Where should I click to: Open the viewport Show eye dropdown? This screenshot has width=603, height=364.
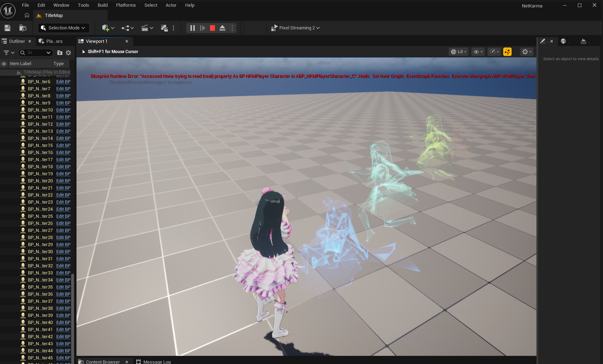pos(478,52)
